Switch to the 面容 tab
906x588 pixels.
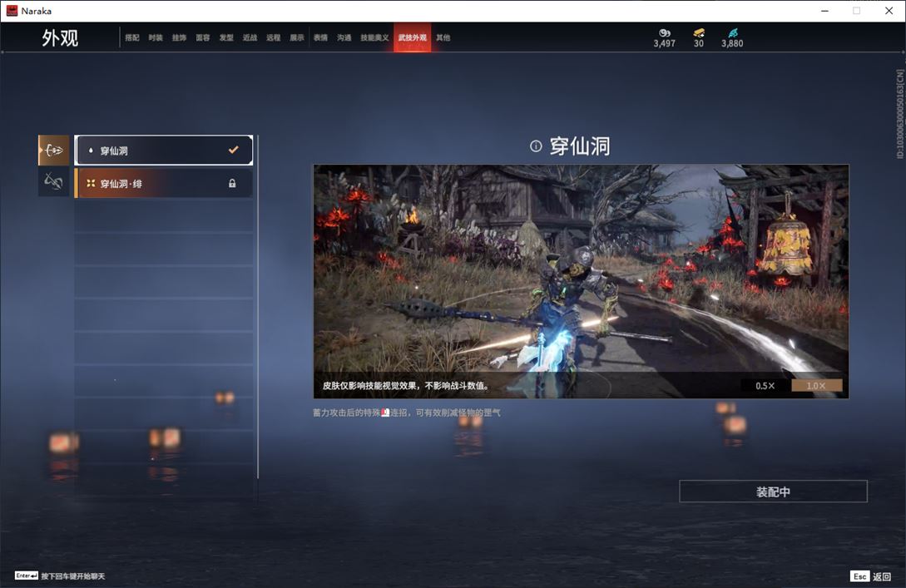coord(203,37)
